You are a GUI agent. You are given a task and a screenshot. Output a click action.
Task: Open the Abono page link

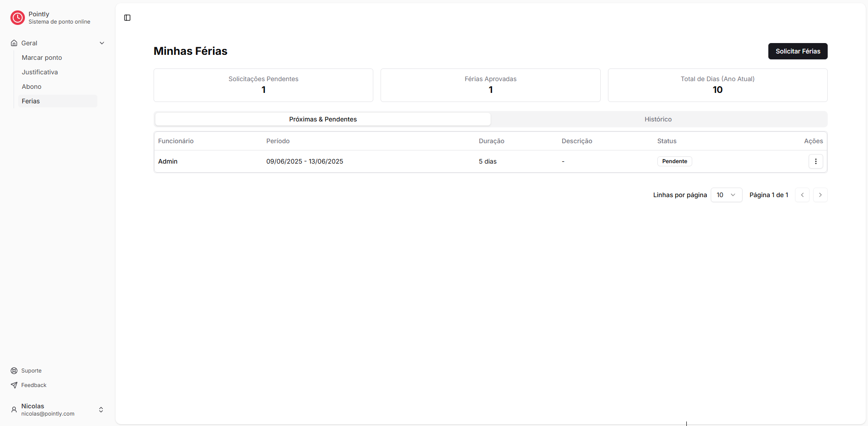pyautogui.click(x=31, y=86)
